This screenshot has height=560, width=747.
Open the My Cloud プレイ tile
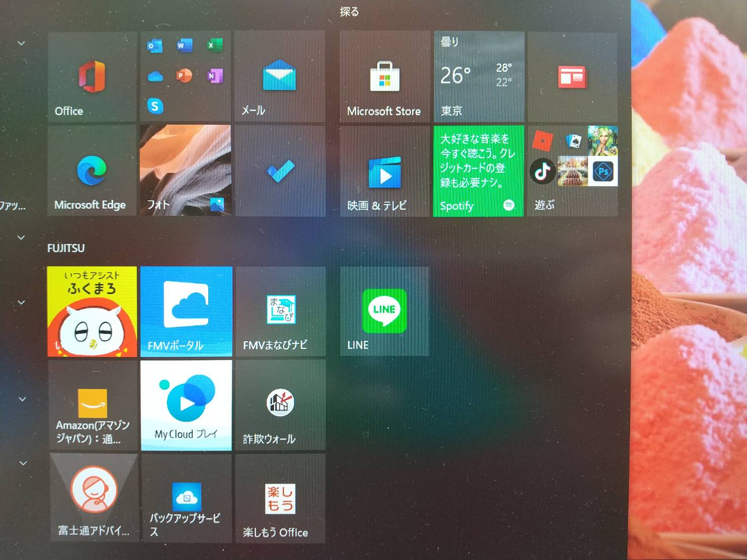pos(187,405)
